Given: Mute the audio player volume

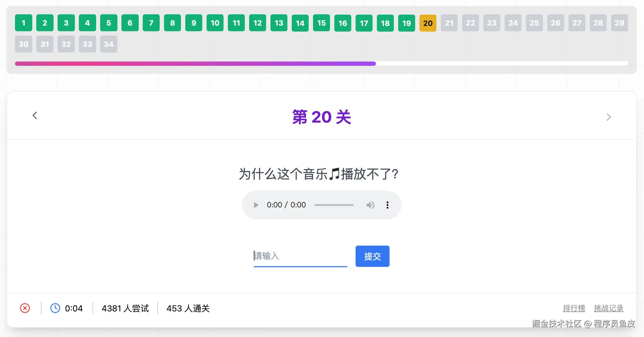Looking at the screenshot, I should coord(370,205).
